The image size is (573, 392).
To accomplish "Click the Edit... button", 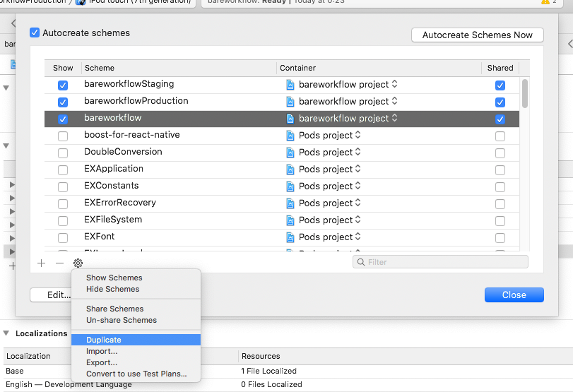I will click(51, 295).
